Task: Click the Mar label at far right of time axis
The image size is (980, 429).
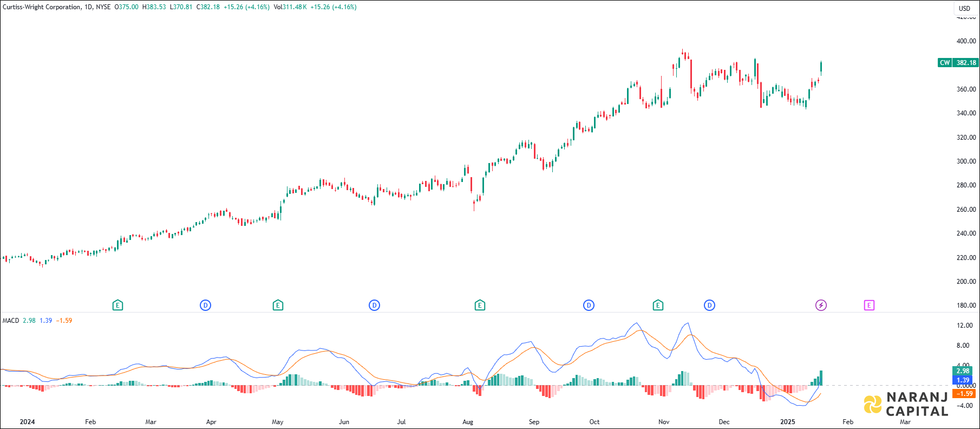Action: click(x=905, y=422)
